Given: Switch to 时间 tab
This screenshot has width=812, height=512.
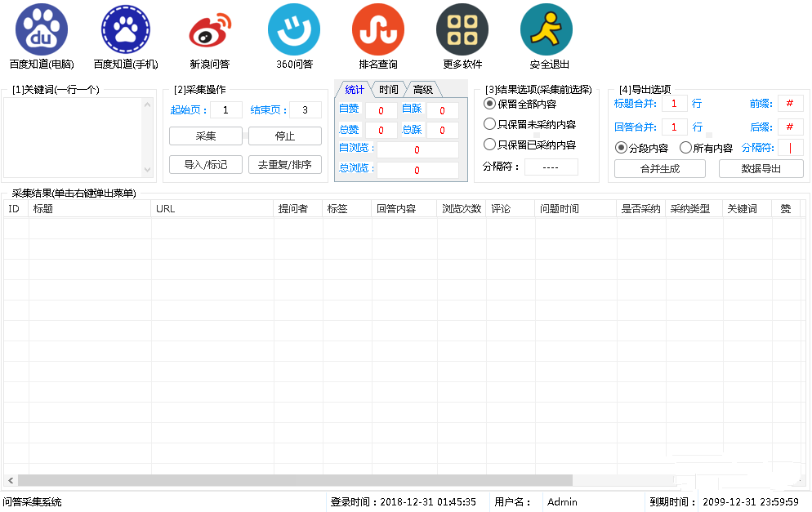Looking at the screenshot, I should tap(388, 90).
